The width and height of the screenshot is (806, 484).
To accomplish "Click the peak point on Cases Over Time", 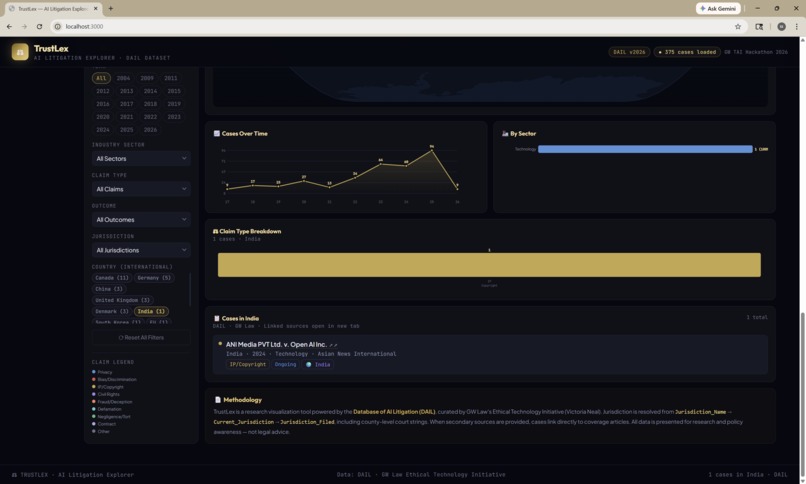I will (432, 150).
